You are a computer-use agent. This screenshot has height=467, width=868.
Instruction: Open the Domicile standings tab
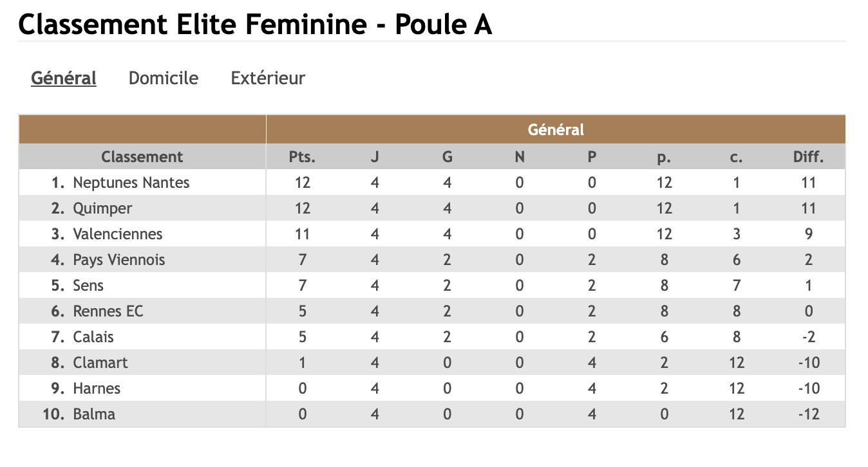[x=164, y=78]
